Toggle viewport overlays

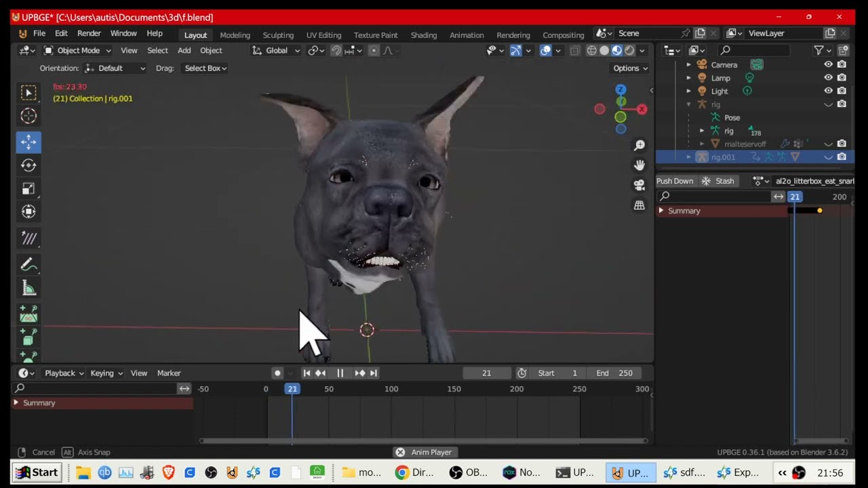tap(545, 50)
